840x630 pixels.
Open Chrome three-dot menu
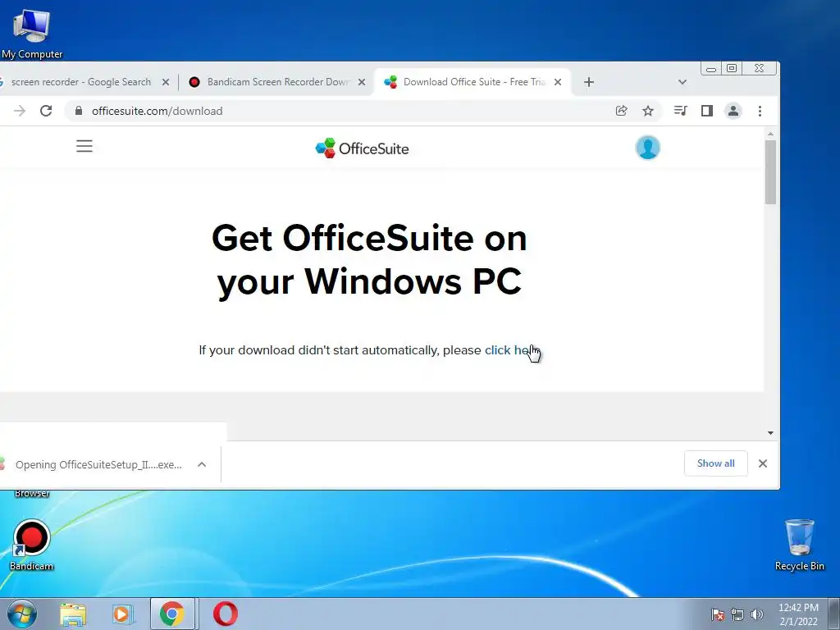click(760, 111)
